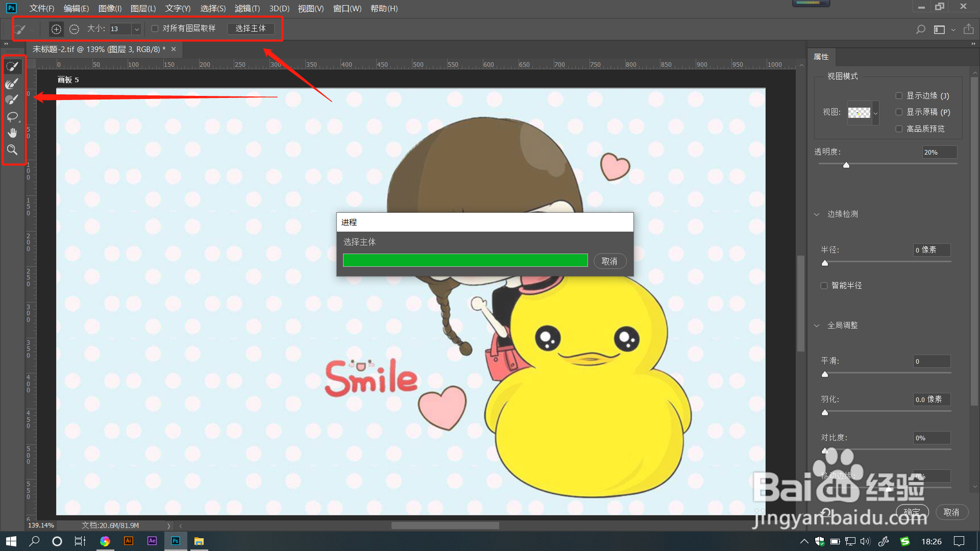Toggle 显示边缘 (J) checkbox
The width and height of the screenshot is (980, 551).
899,95
